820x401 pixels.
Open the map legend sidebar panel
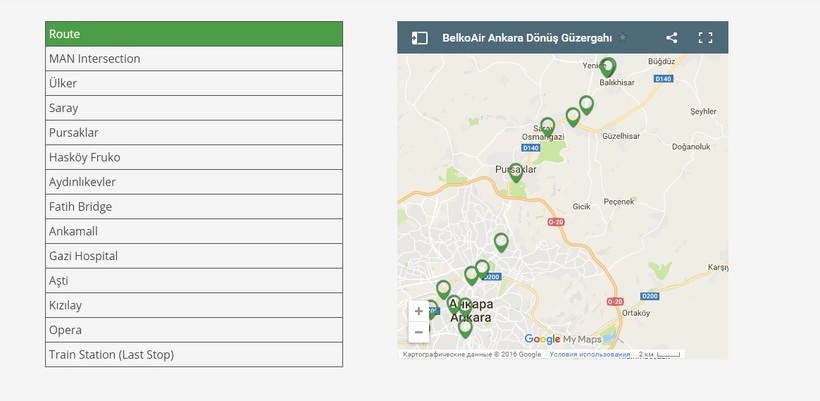420,38
